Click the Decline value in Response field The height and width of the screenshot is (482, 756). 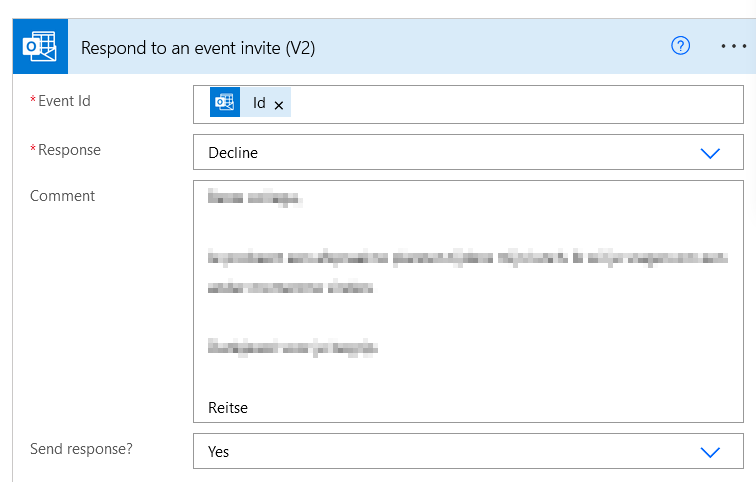[233, 153]
